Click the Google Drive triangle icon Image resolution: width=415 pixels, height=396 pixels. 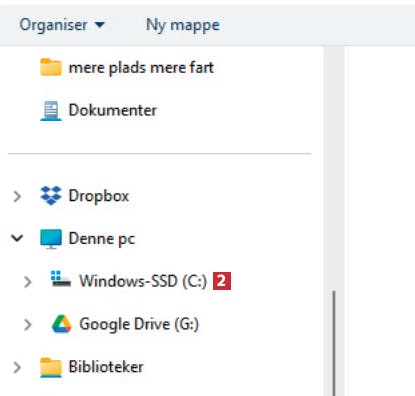pos(61,324)
